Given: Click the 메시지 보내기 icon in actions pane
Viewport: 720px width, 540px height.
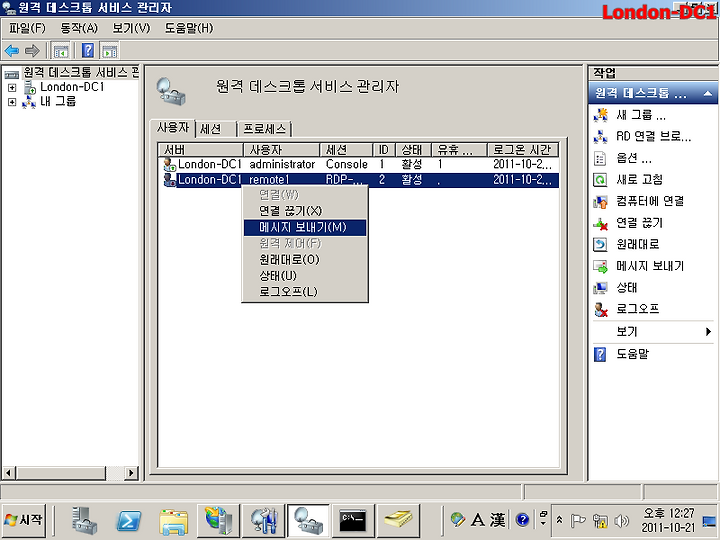Looking at the screenshot, I should coord(601,266).
